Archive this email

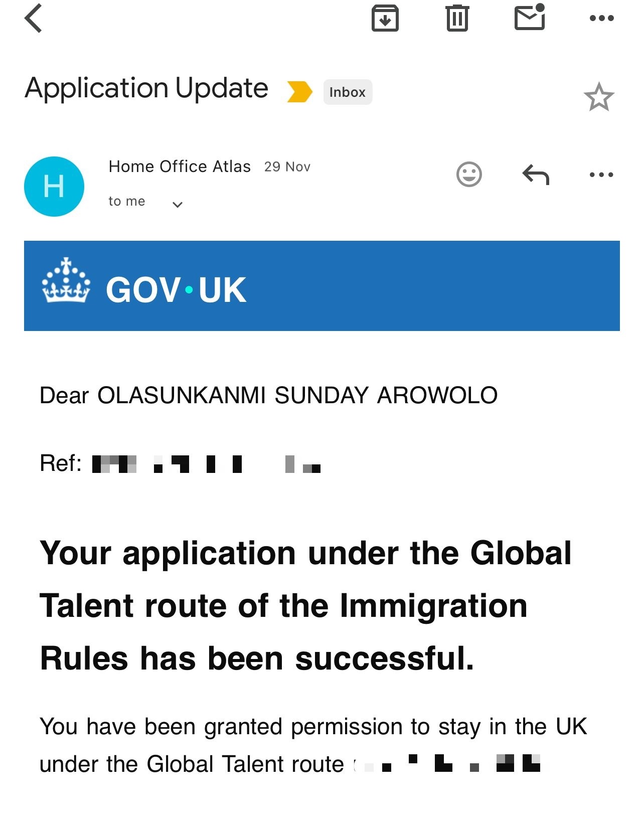pos(385,19)
